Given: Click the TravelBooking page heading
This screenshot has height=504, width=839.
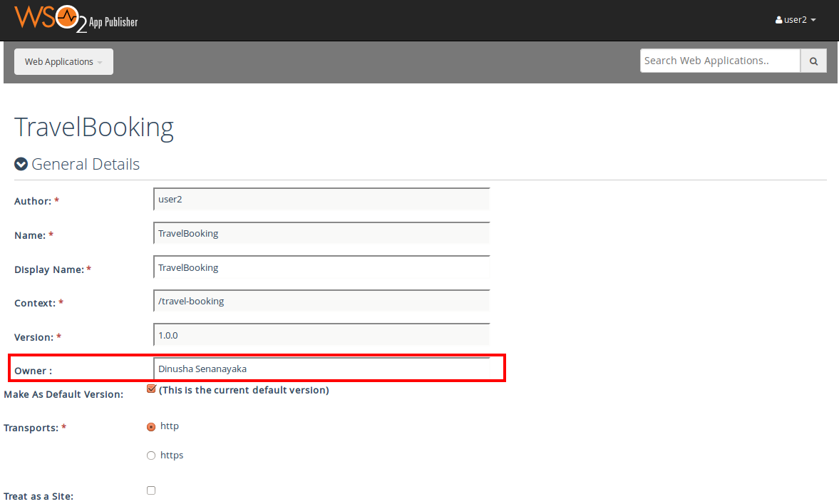Looking at the screenshot, I should 93,127.
